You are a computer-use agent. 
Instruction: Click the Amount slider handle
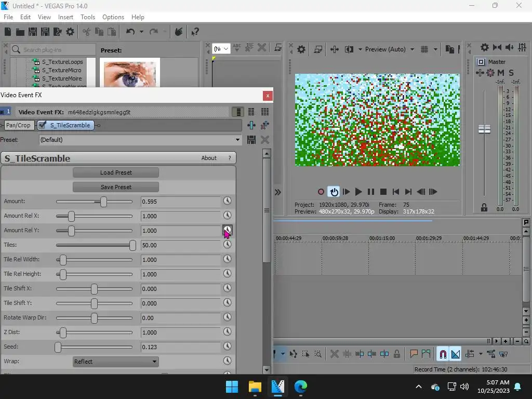(103, 202)
